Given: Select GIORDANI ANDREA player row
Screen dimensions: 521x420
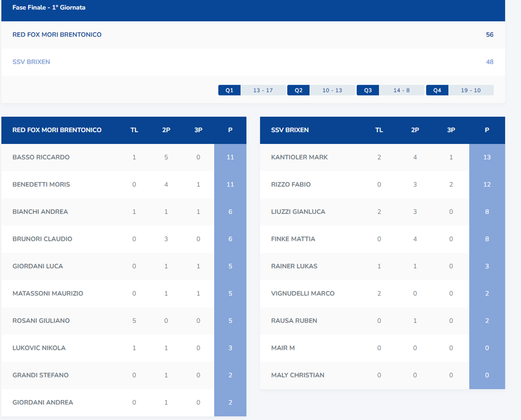Looking at the screenshot, I should [43, 402].
